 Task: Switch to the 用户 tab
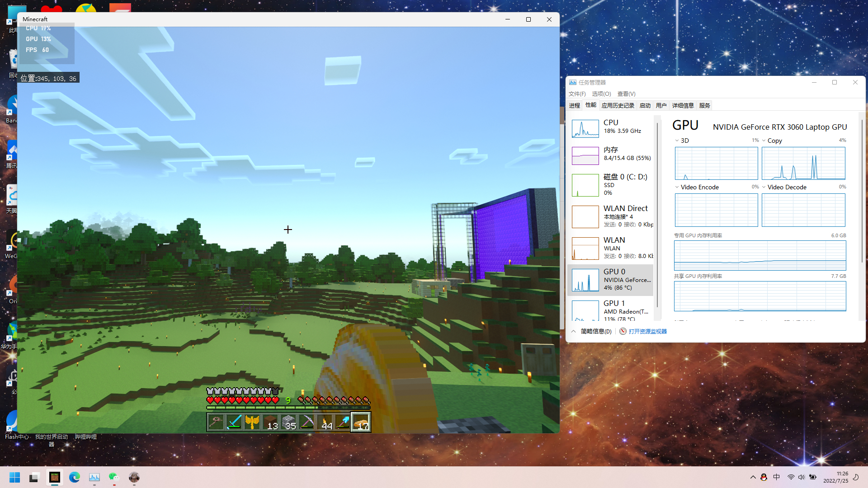click(x=661, y=105)
